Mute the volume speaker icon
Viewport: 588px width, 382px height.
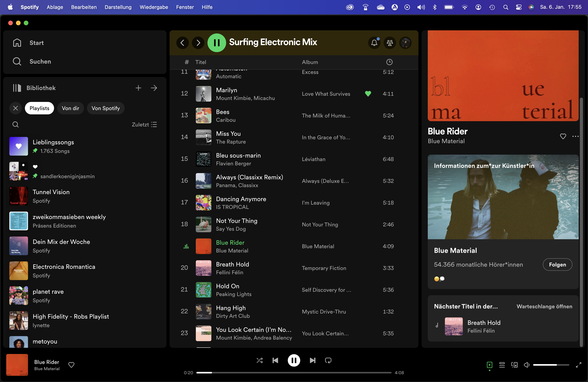click(527, 365)
